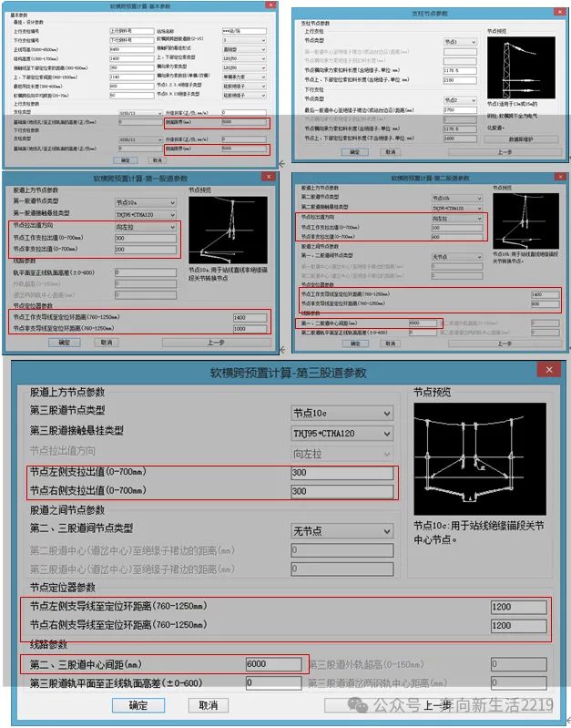Close the 第三股道参数 dialog
The image size is (571, 728).
[x=549, y=370]
